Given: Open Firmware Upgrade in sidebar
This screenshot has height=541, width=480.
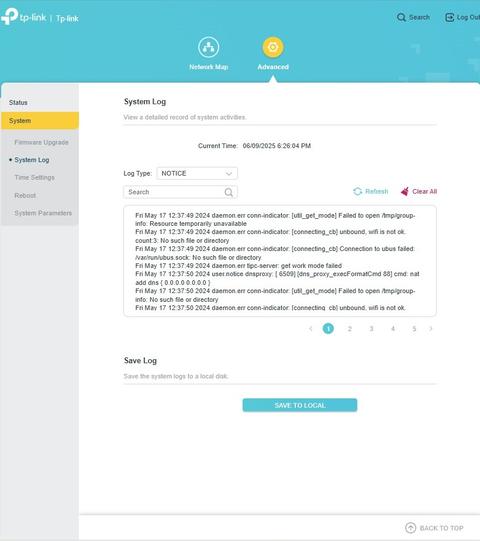Looking at the screenshot, I should tap(41, 142).
